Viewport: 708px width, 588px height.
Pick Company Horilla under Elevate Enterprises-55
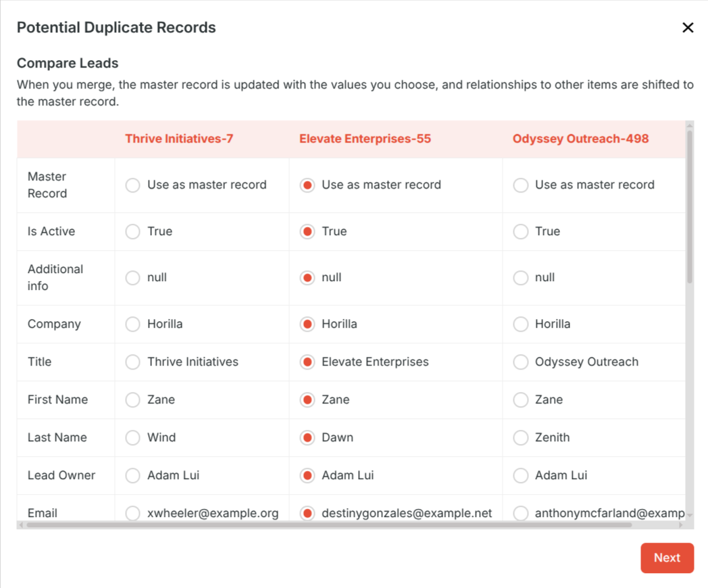[307, 324]
